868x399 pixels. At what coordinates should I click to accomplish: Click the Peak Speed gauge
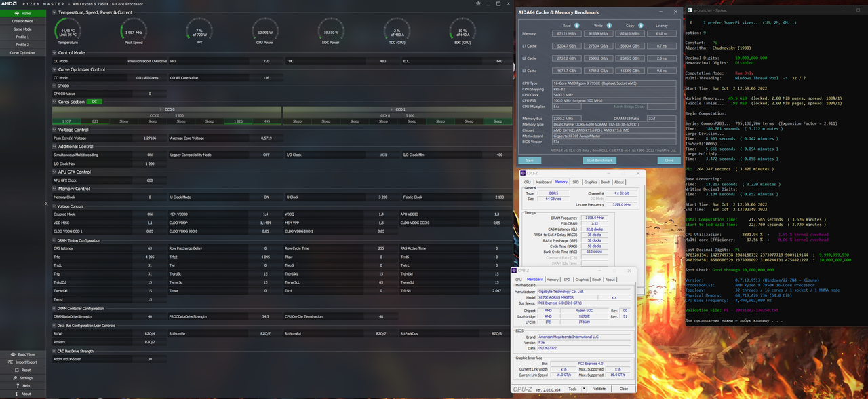pyautogui.click(x=134, y=31)
